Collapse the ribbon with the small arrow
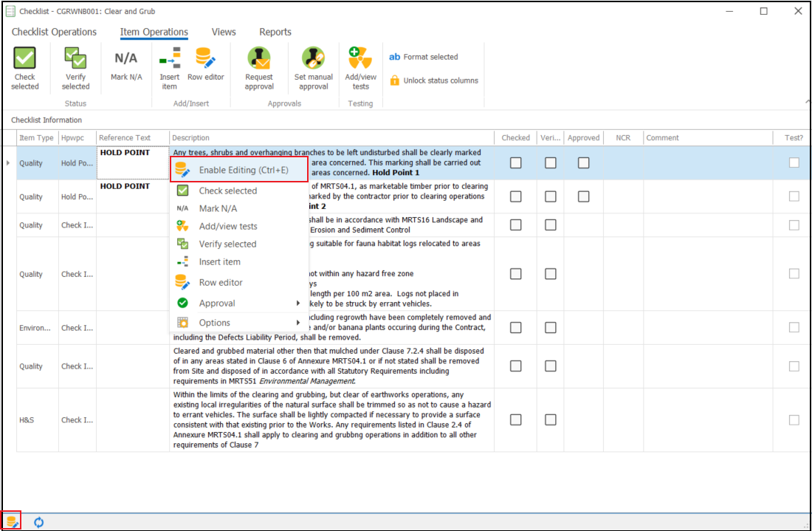Screen dimensions: 812x531 [807, 101]
